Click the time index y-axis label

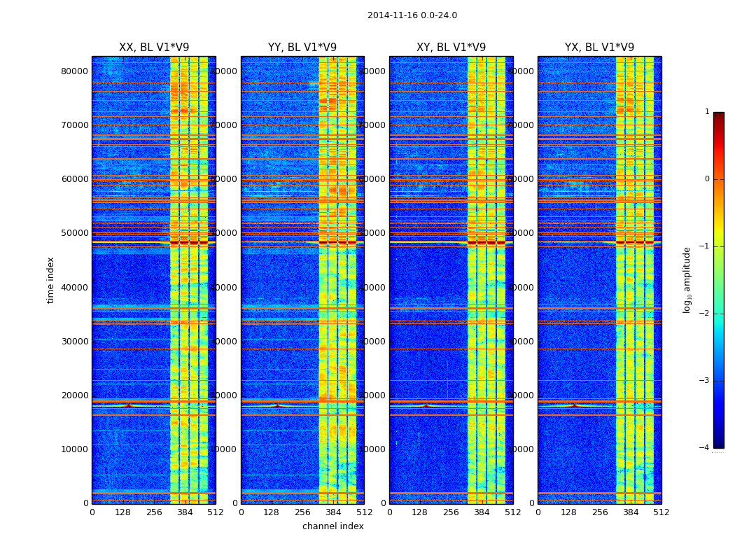[x=50, y=280]
